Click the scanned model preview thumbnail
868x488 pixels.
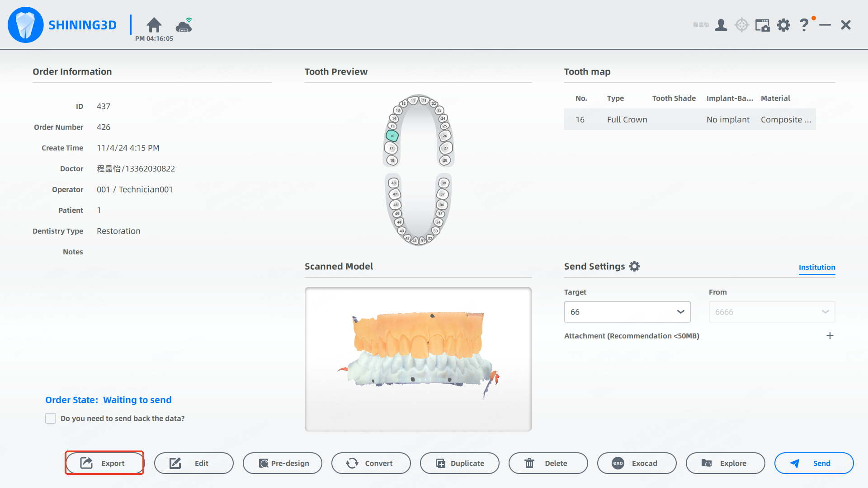coord(418,359)
